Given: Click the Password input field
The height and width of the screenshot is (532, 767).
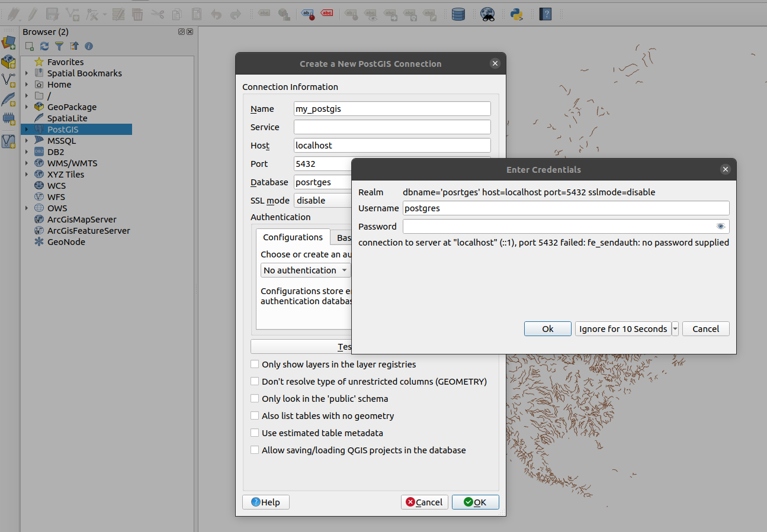Looking at the screenshot, I should pyautogui.click(x=557, y=227).
